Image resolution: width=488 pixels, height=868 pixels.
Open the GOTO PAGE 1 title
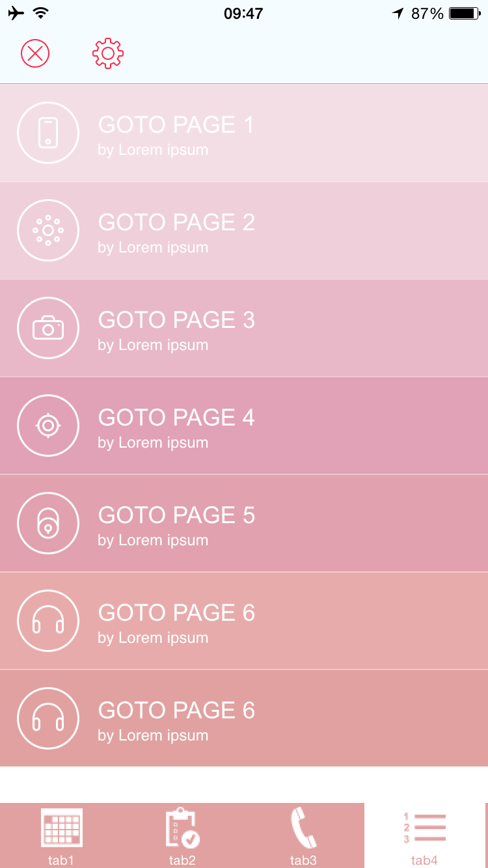click(x=176, y=124)
